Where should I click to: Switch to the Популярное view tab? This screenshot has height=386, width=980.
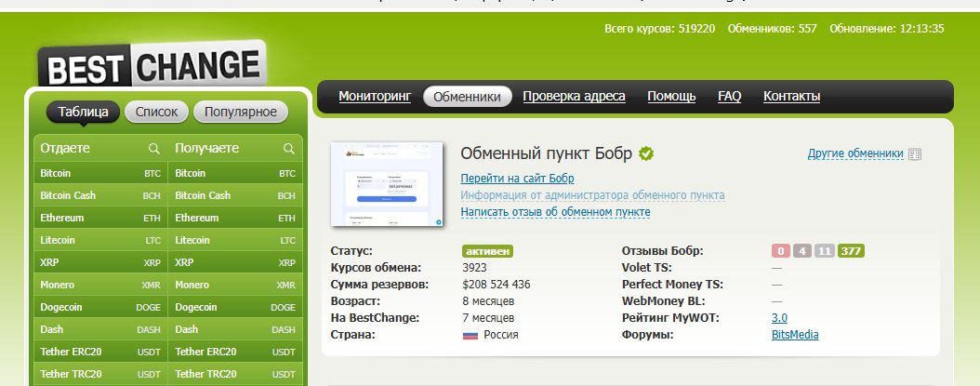(x=241, y=112)
